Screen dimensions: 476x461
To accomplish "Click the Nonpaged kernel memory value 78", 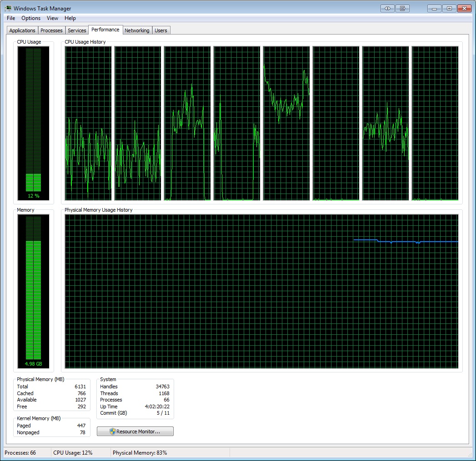I will 83,432.
